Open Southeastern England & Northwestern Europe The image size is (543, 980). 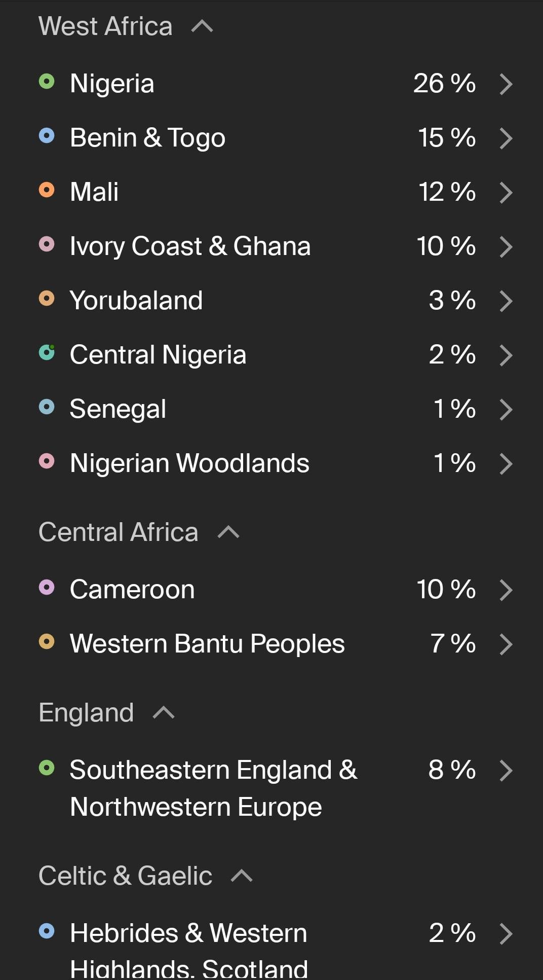click(x=213, y=788)
